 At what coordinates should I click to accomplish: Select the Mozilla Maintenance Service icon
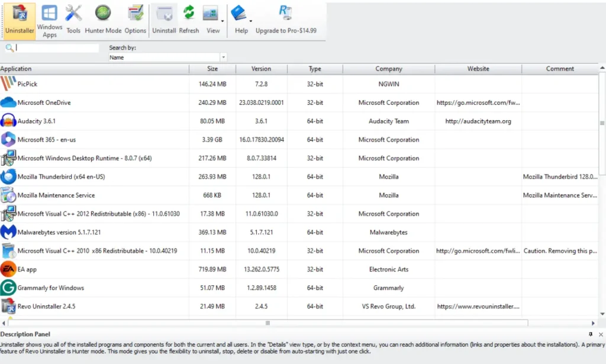tap(8, 195)
